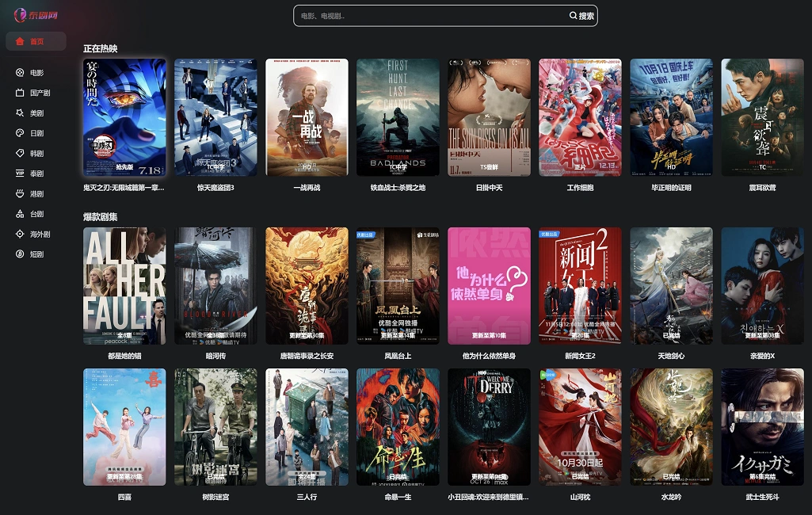Click the 美剧 sidebar icon
This screenshot has width=812, height=515.
coord(20,113)
